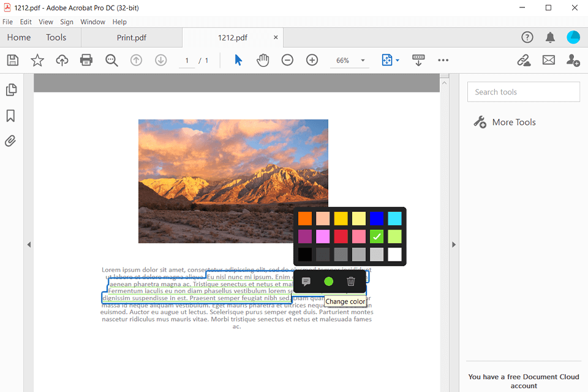Image resolution: width=588 pixels, height=392 pixels.
Task: Open the account profile avatar
Action: coord(573,37)
